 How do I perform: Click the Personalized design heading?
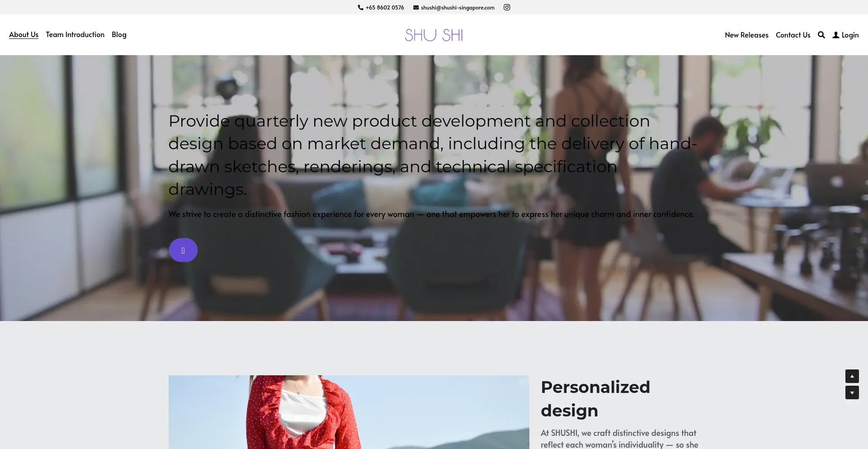click(595, 399)
